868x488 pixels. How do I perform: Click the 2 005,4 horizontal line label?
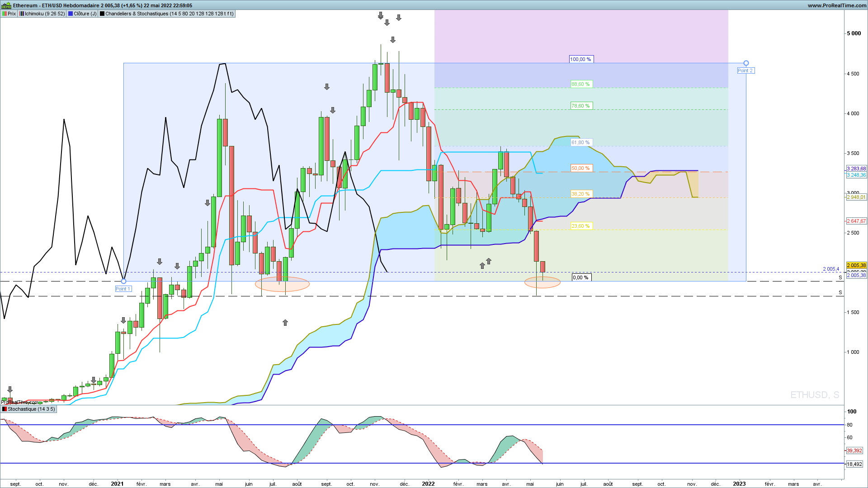point(831,269)
